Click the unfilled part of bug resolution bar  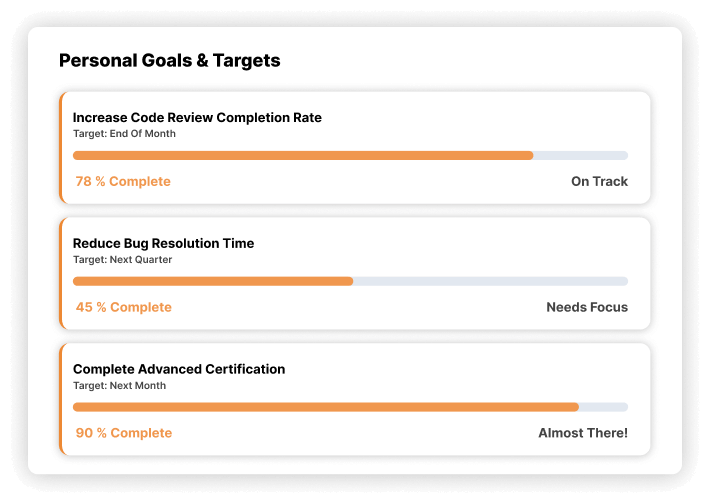pos(490,282)
